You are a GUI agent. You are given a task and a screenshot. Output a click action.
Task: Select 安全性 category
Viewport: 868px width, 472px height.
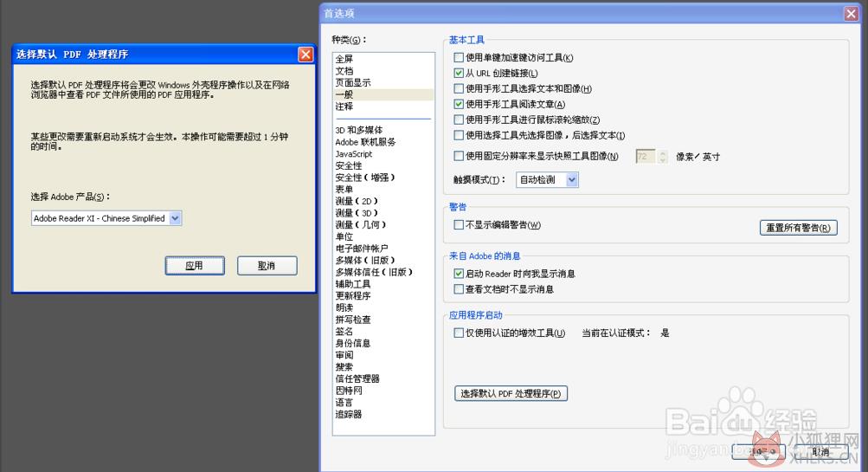[x=349, y=165]
